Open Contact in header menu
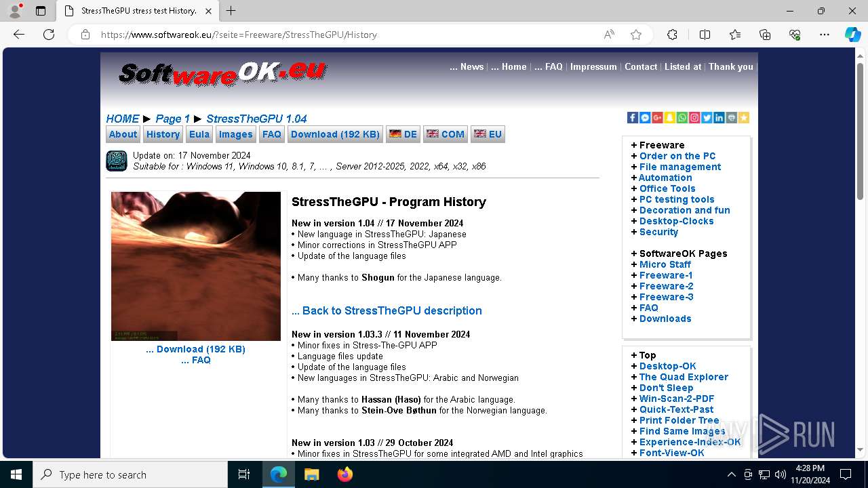The height and width of the screenshot is (488, 868). [x=641, y=66]
